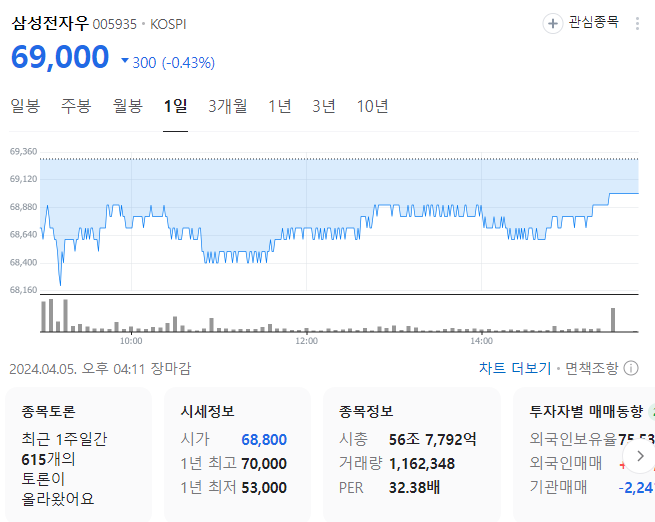Image resolution: width=655 pixels, height=522 pixels.
Task: Switch to the 월봉 chart tab
Action: (x=128, y=106)
